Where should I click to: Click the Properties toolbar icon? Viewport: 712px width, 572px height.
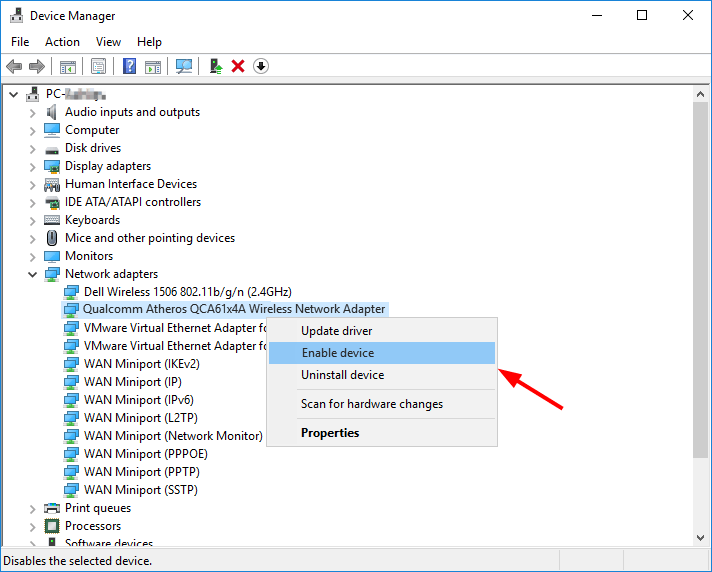tap(98, 66)
